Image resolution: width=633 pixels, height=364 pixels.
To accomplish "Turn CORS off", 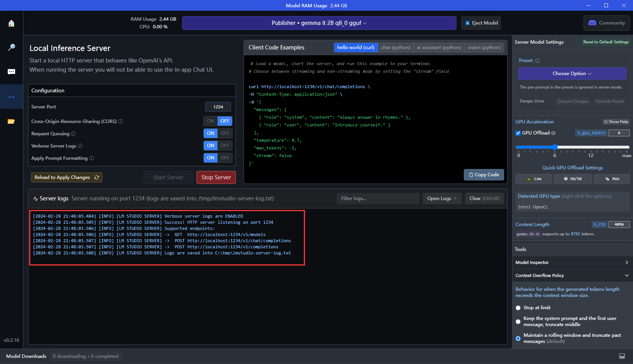I will pyautogui.click(x=225, y=121).
